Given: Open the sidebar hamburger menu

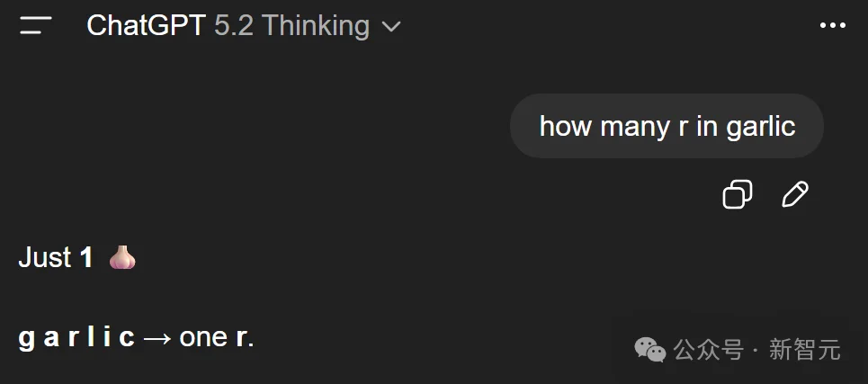Looking at the screenshot, I should click(x=36, y=25).
